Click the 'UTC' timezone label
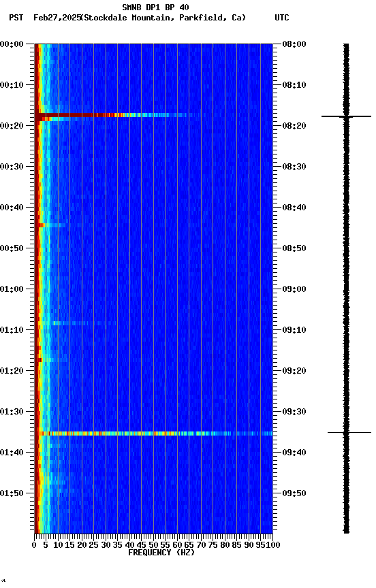 [x=282, y=18]
